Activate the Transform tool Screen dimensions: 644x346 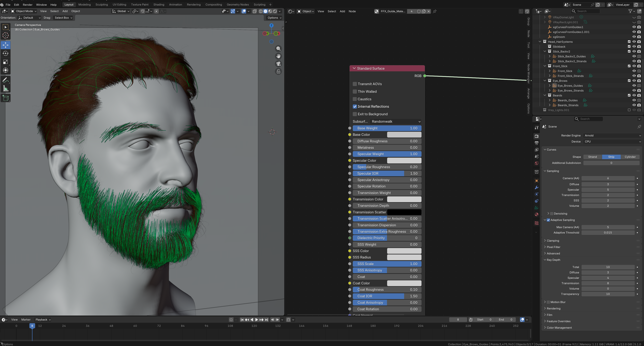[6, 71]
